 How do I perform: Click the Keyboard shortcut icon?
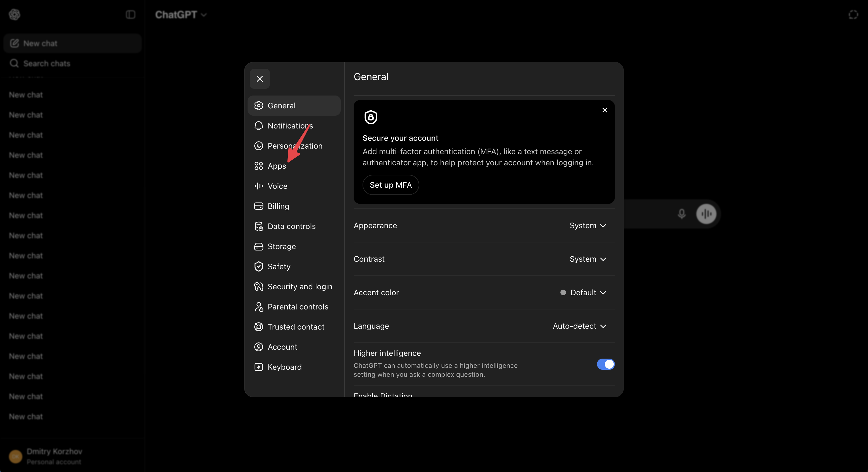tap(258, 367)
